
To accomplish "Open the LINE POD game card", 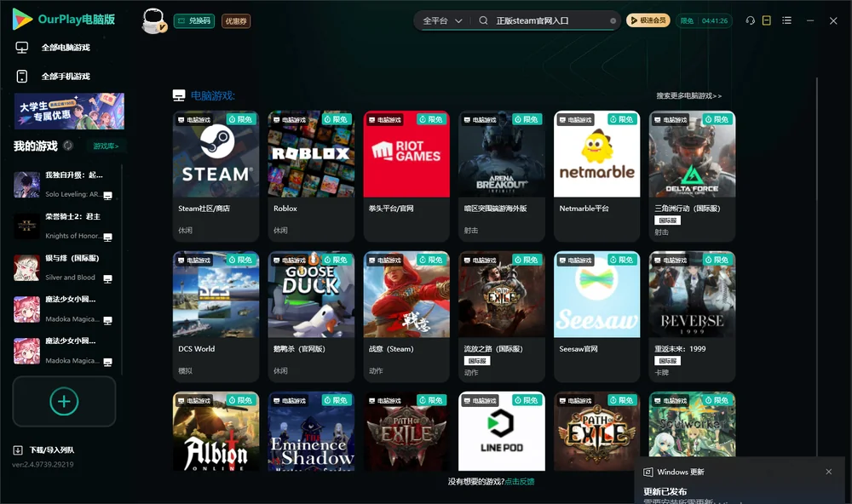I will coord(502,432).
